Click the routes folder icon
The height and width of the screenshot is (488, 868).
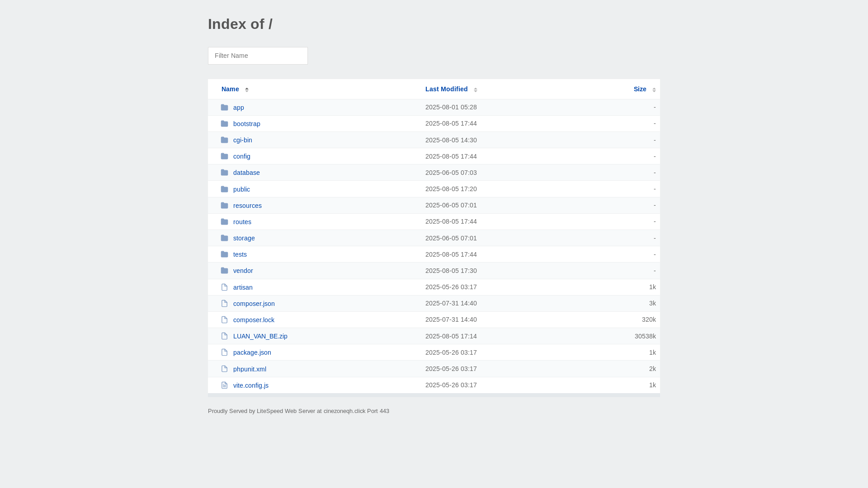[224, 222]
